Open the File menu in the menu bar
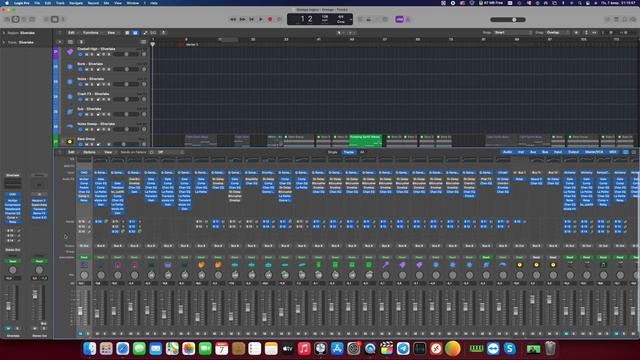The image size is (640, 360). [37, 3]
